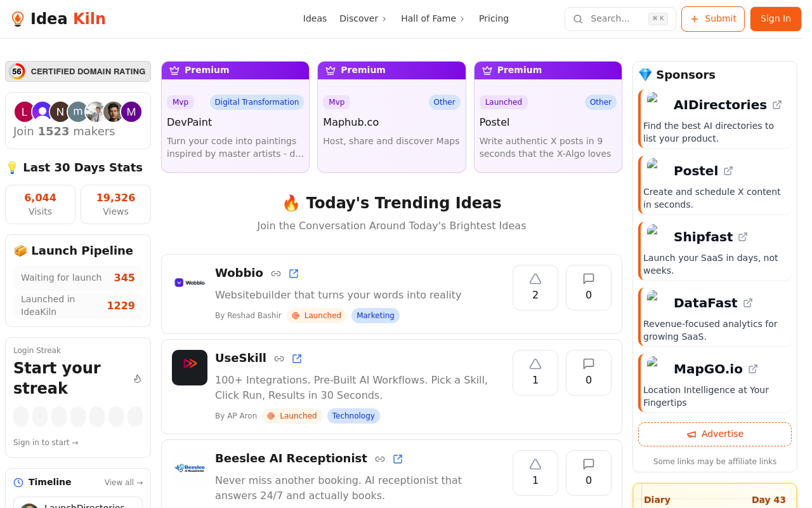The height and width of the screenshot is (508, 812).
Task: Click Certified Domain Rating badge
Action: pyautogui.click(x=78, y=72)
